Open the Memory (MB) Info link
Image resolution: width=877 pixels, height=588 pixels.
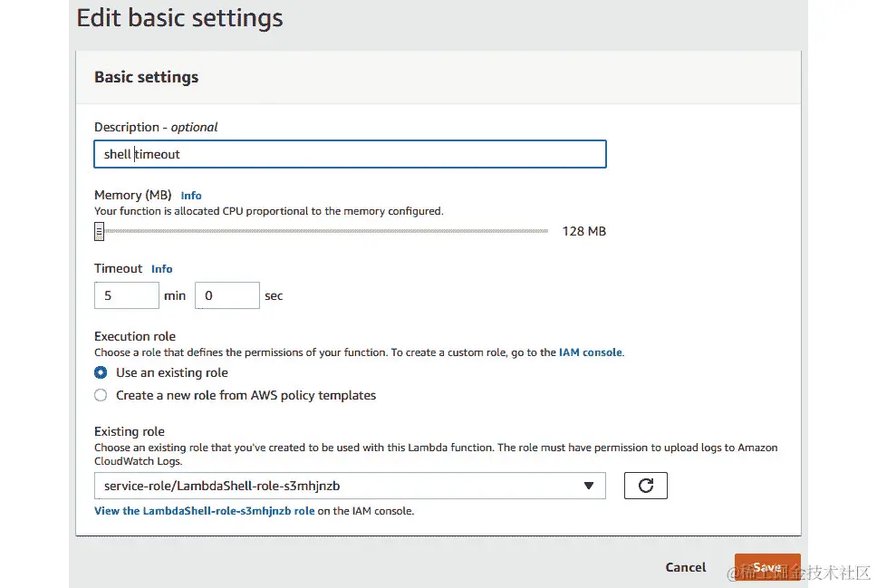(x=191, y=196)
